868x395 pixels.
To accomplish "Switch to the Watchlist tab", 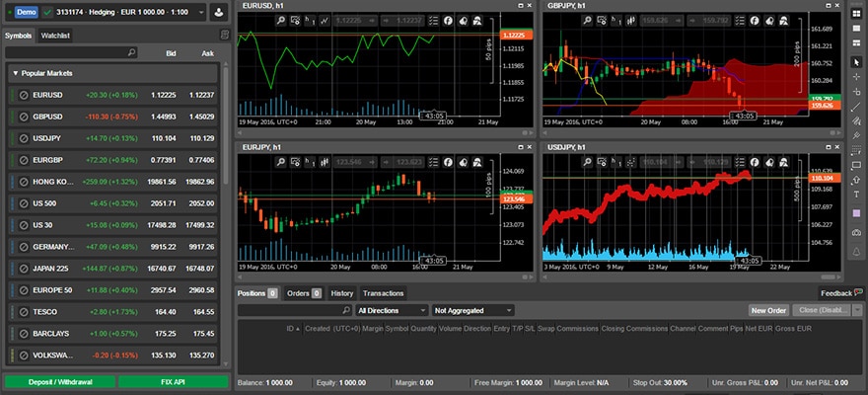I will tap(56, 36).
